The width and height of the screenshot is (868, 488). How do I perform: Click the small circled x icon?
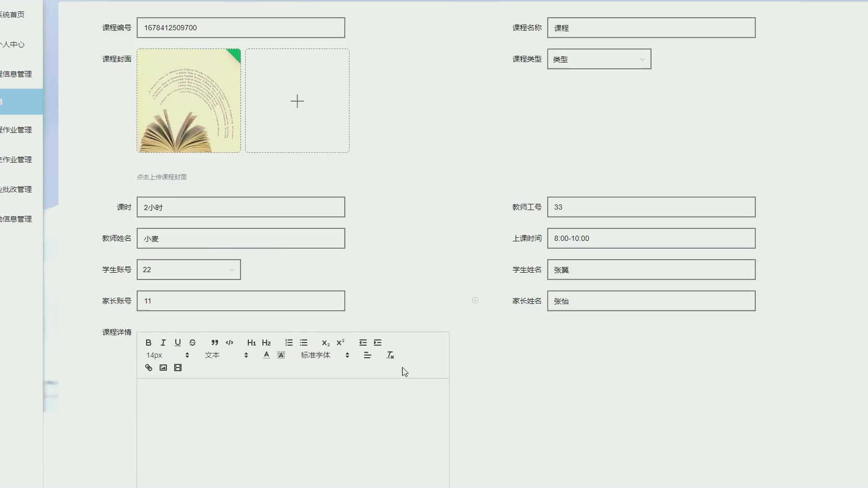coord(475,300)
